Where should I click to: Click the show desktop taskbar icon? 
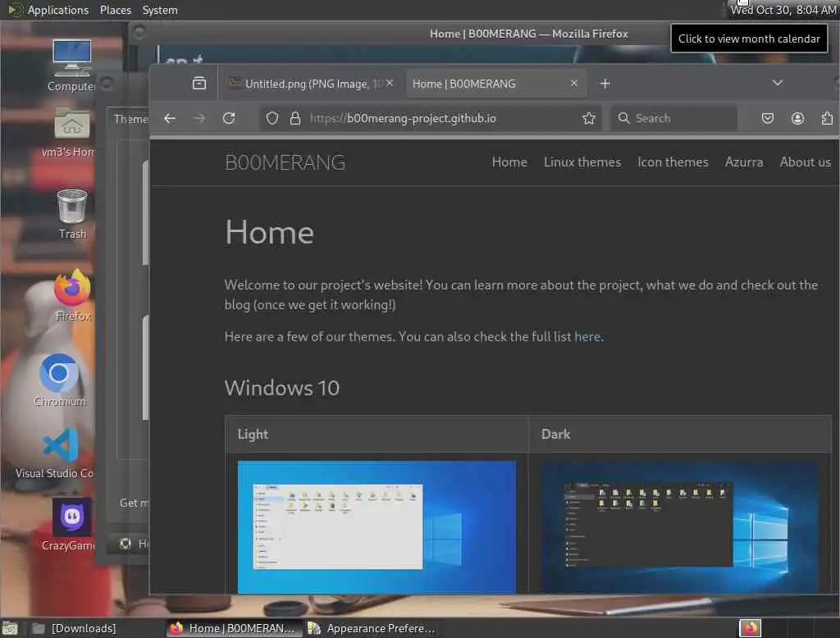point(10,628)
